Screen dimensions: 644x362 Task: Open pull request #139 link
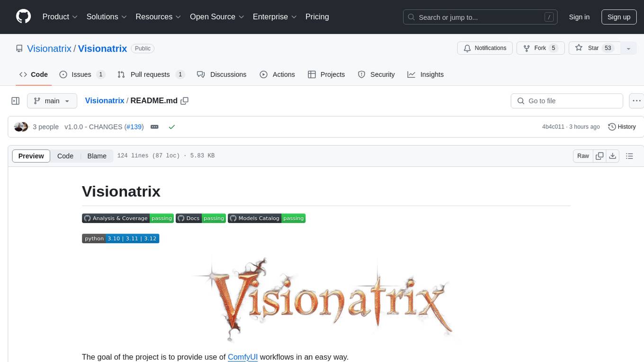point(134,127)
